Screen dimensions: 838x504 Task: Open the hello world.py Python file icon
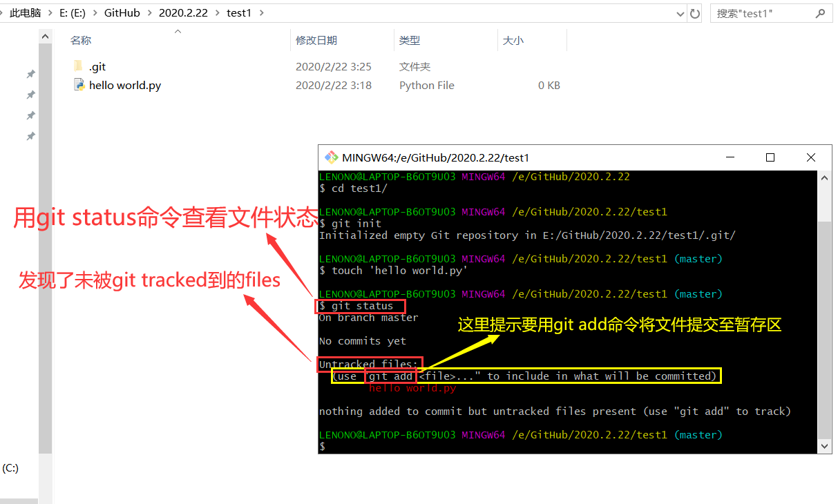coord(79,85)
